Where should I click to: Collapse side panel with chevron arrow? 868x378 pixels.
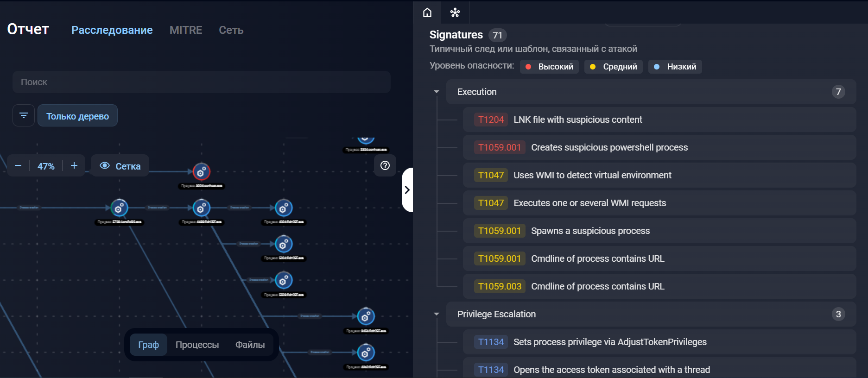[407, 190]
